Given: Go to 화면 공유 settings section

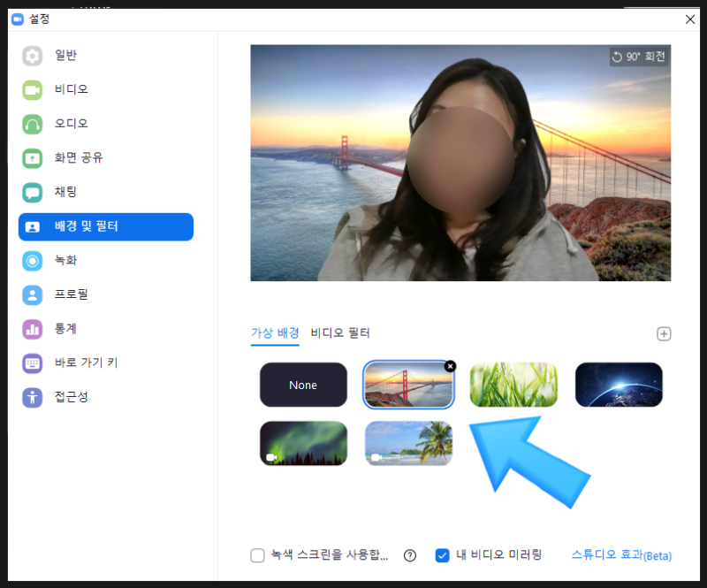Looking at the screenshot, I should click(x=79, y=157).
